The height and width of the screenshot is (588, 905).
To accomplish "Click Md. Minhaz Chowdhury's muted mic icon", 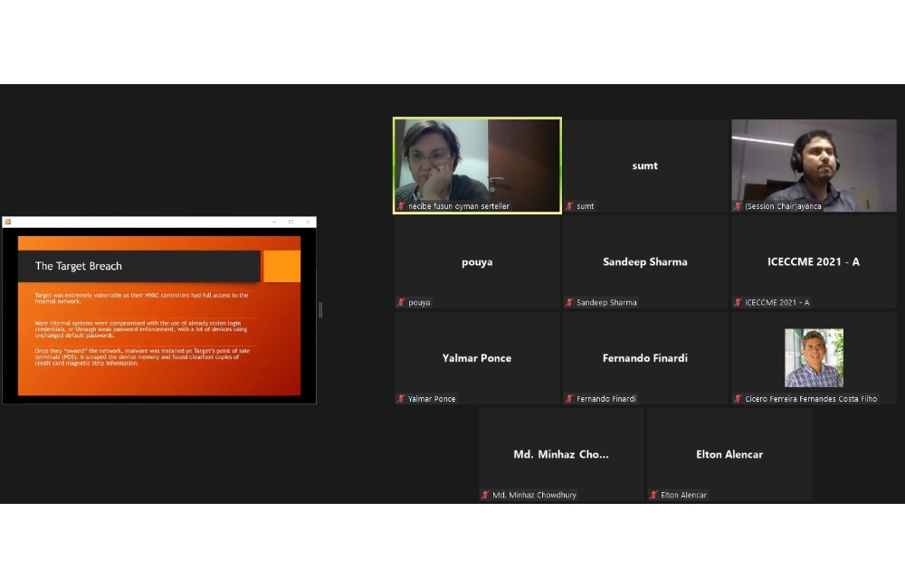I will 486,495.
